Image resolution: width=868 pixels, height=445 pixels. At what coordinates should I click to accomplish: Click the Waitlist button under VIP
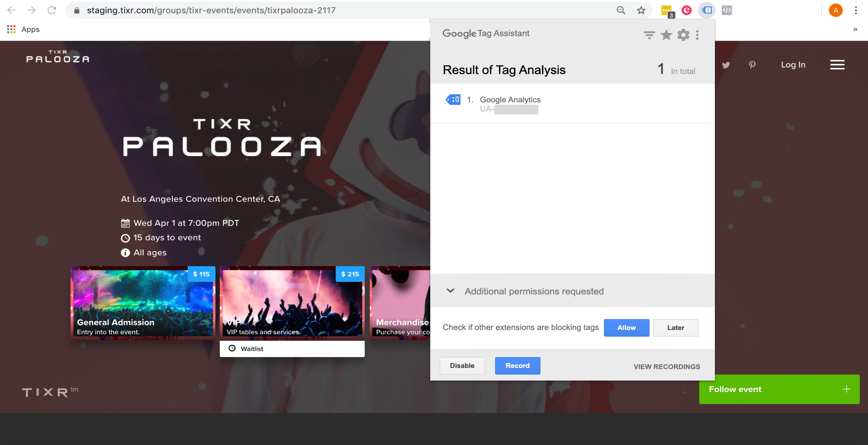click(292, 349)
